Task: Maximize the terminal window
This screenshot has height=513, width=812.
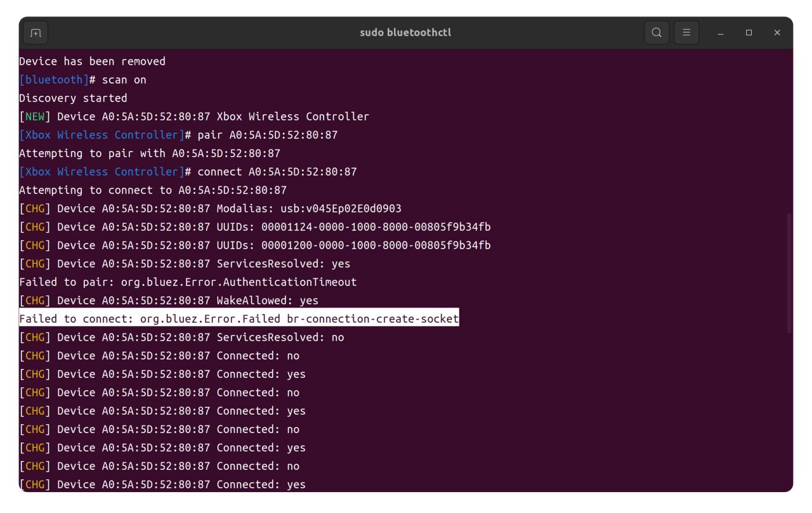Action: [749, 33]
